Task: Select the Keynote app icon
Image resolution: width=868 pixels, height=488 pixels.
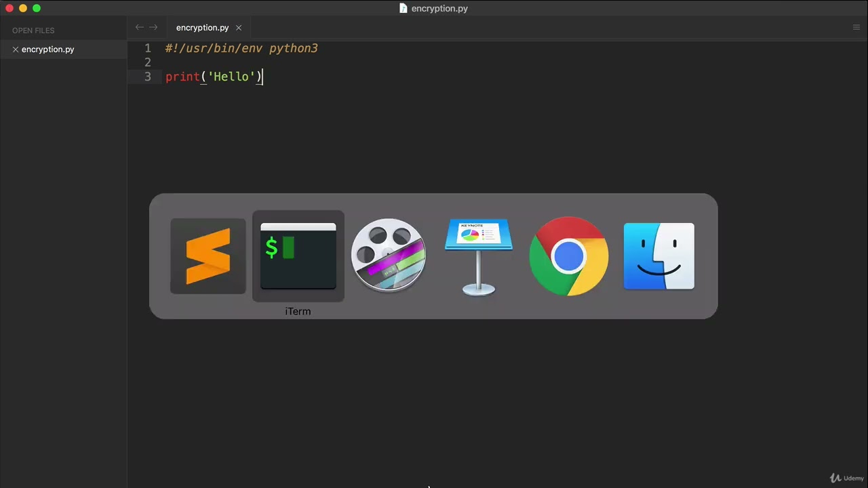Action: [x=479, y=256]
